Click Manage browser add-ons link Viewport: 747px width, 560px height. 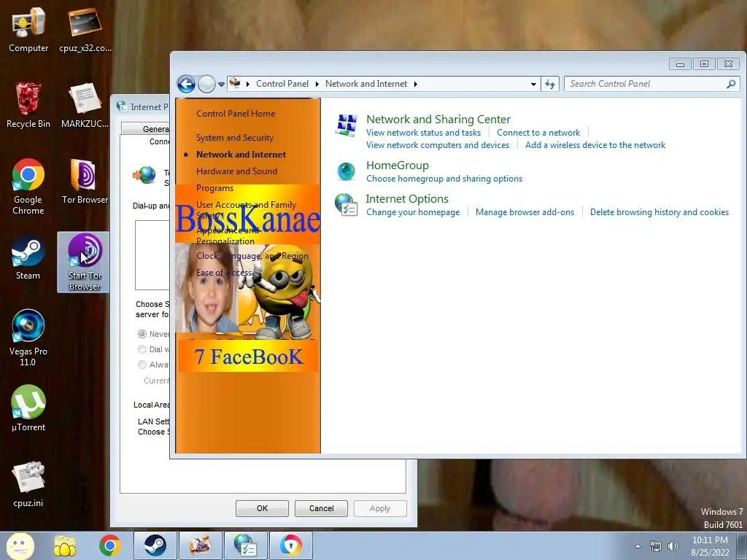coord(525,212)
